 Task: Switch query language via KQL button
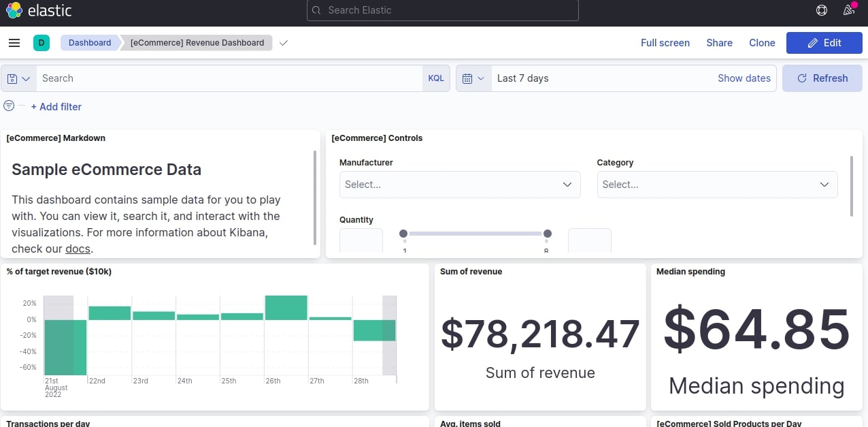click(x=436, y=78)
